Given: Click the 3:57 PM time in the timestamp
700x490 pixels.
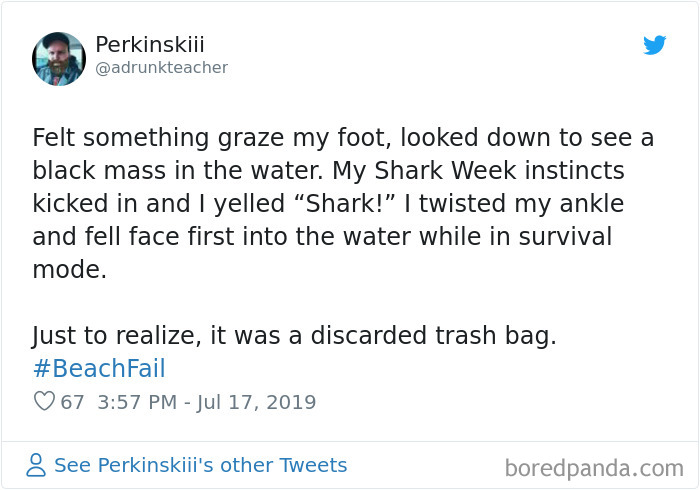Looking at the screenshot, I should click(x=137, y=403).
